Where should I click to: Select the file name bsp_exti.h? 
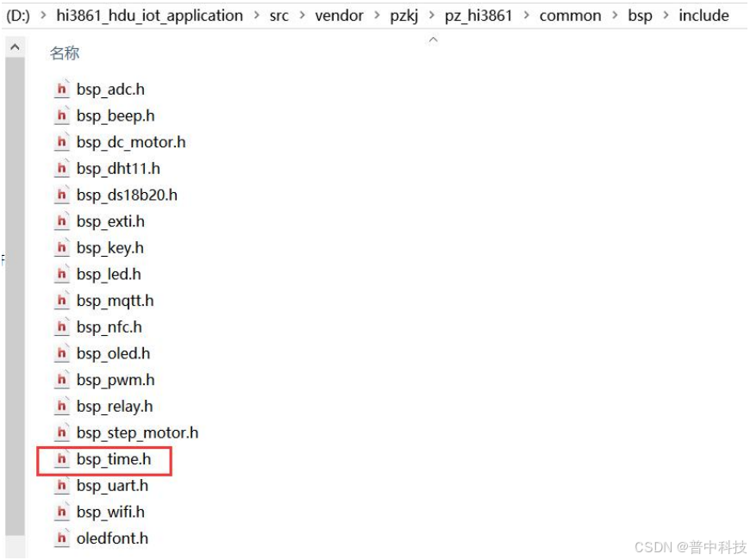[x=110, y=221]
